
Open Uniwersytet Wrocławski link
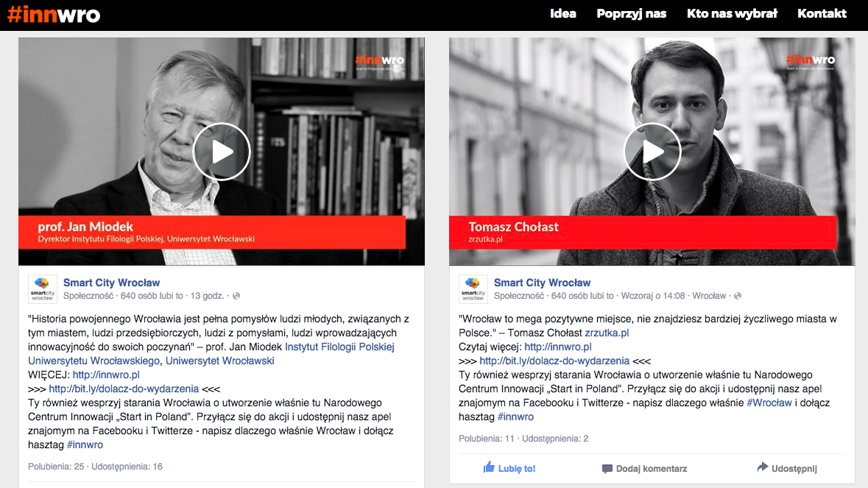[x=220, y=361]
